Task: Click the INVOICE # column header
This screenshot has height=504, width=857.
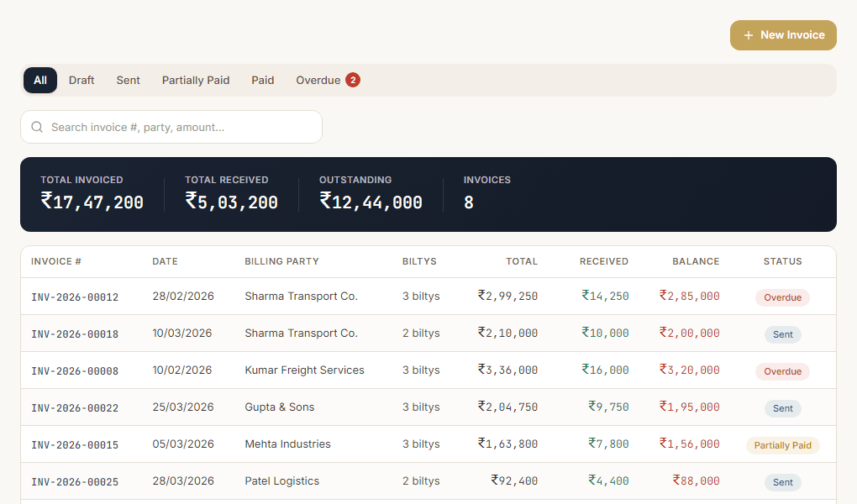Action: (56, 261)
